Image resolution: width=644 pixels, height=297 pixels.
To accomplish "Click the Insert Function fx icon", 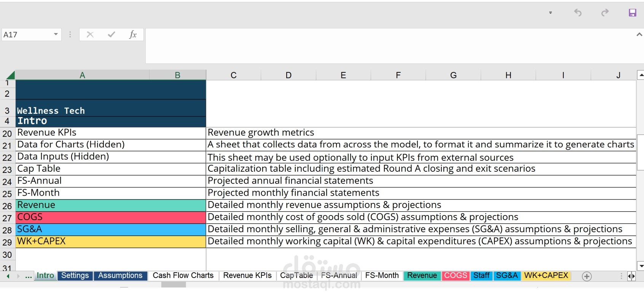I will coord(132,35).
